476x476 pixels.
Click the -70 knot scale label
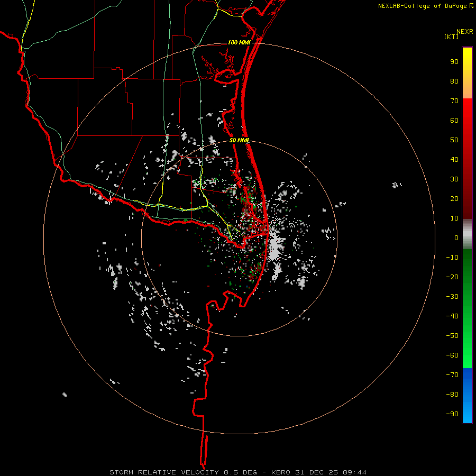click(452, 375)
